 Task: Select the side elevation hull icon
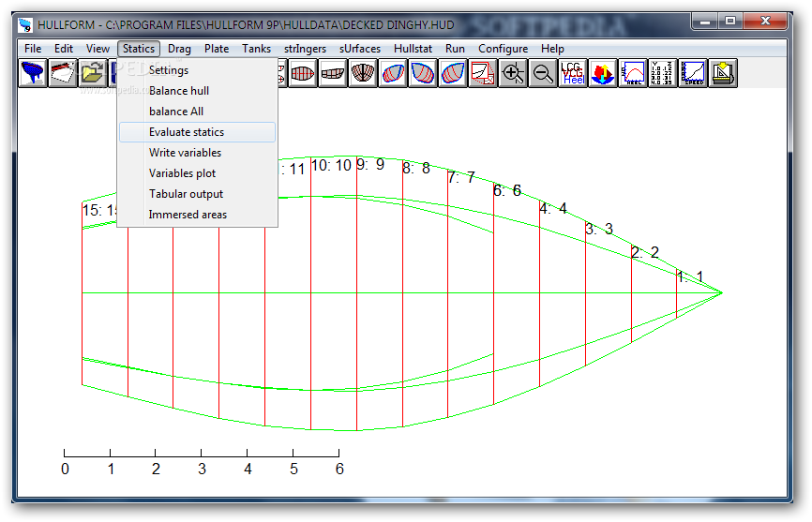point(333,73)
